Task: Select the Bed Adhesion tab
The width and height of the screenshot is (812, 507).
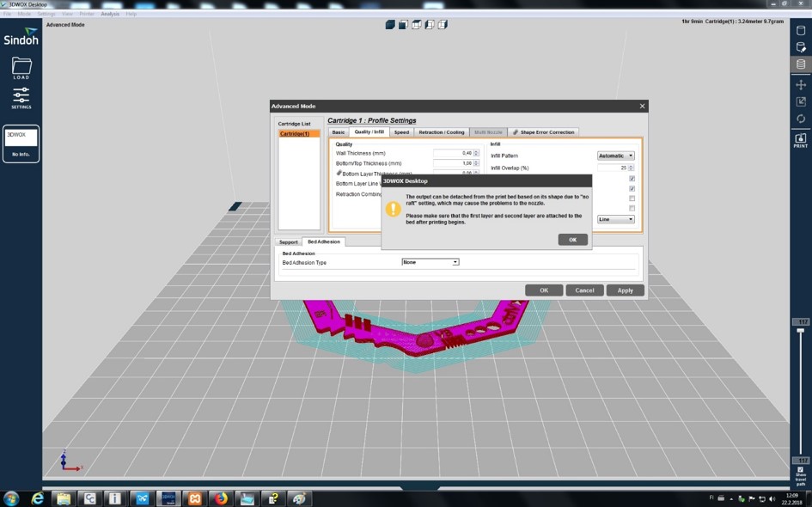Action: (324, 241)
